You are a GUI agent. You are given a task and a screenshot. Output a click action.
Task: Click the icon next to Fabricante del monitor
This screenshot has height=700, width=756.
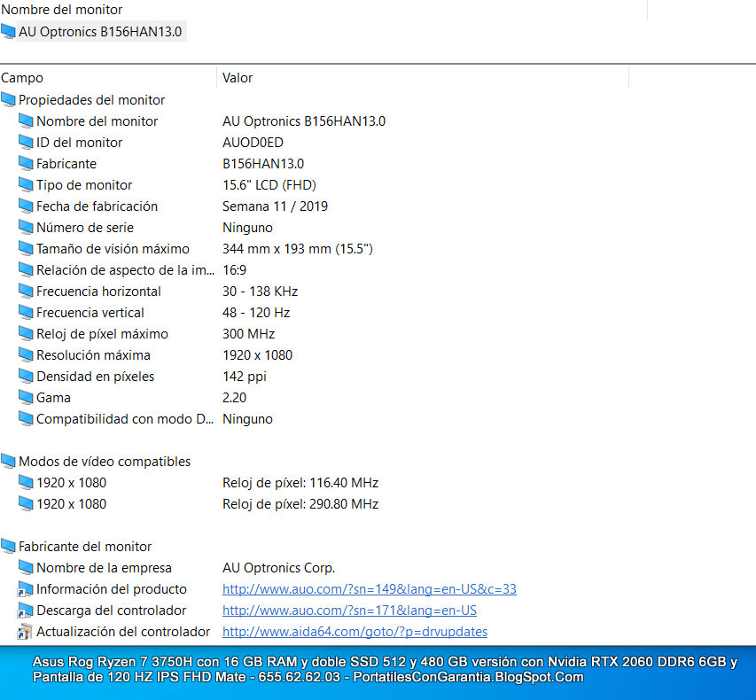[8, 546]
